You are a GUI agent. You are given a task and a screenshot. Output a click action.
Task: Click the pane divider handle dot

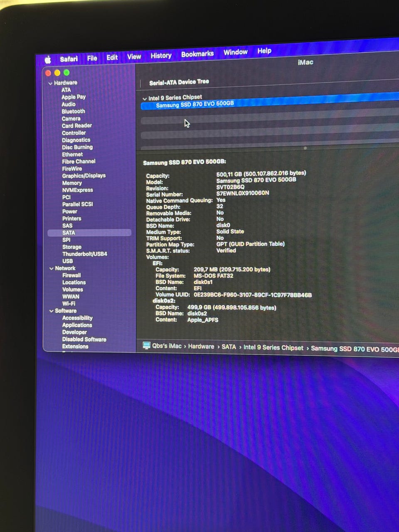pyautogui.click(x=305, y=148)
